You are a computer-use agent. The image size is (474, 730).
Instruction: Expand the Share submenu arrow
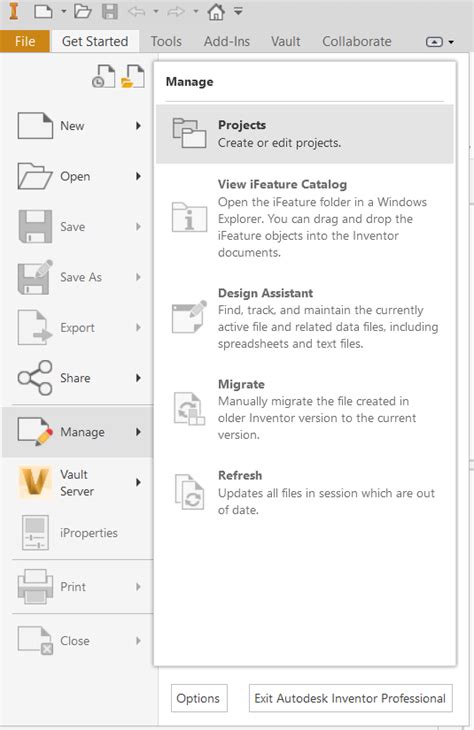[138, 378]
